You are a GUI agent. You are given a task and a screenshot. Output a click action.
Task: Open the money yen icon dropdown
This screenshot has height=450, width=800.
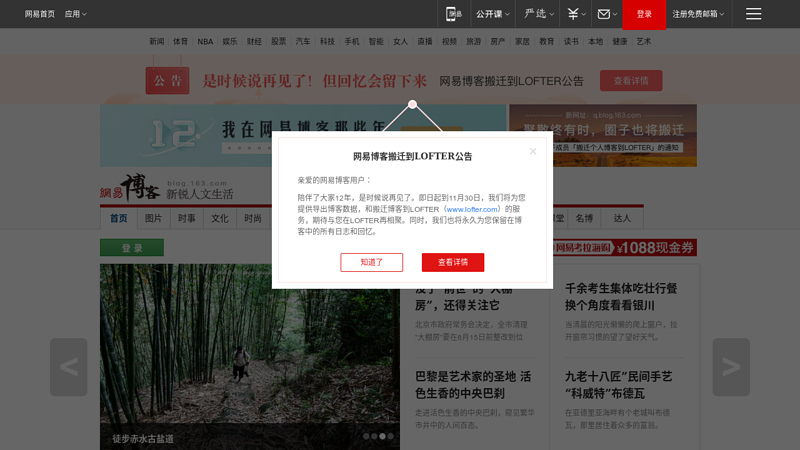click(577, 14)
